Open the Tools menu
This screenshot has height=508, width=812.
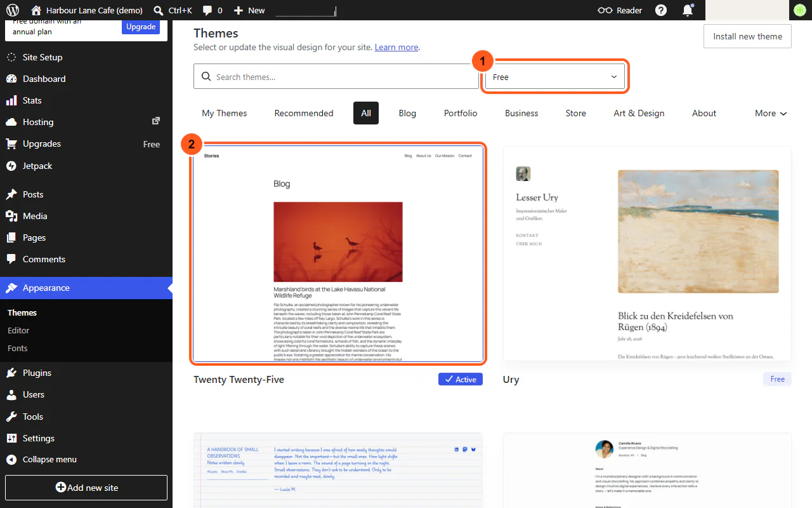pos(86,417)
